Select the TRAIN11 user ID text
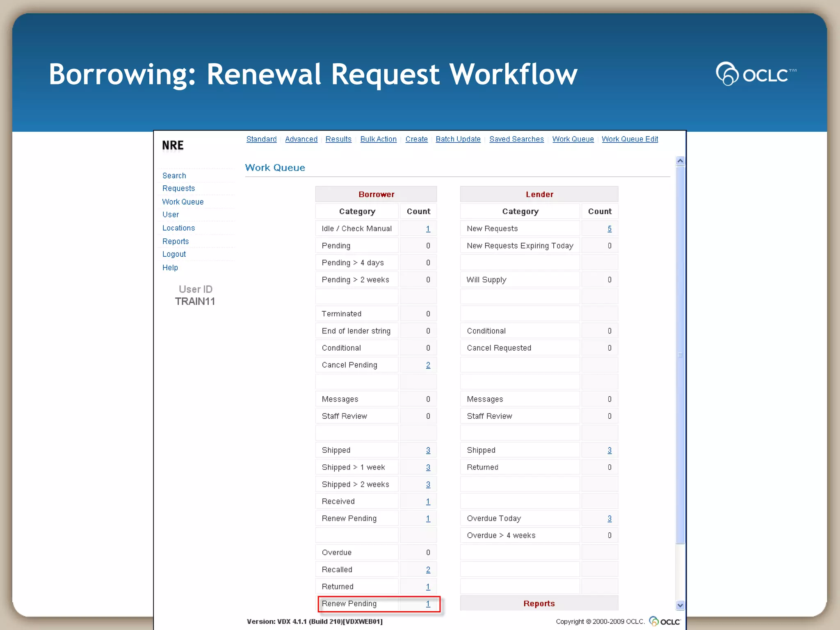 195,301
